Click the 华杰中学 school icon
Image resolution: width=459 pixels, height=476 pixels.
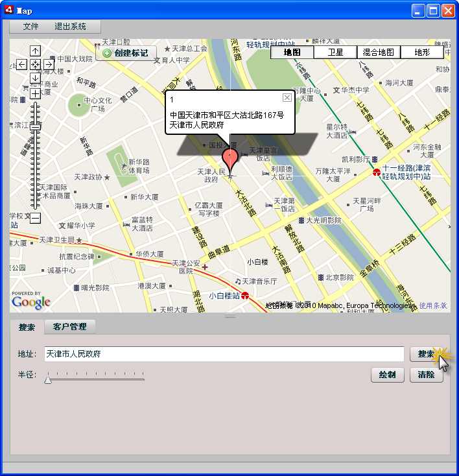336,90
